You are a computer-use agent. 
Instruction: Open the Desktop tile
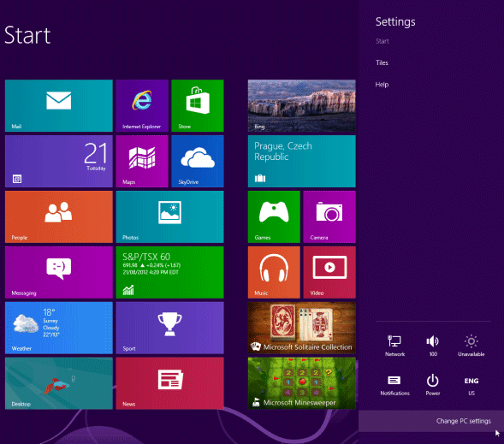pos(59,383)
